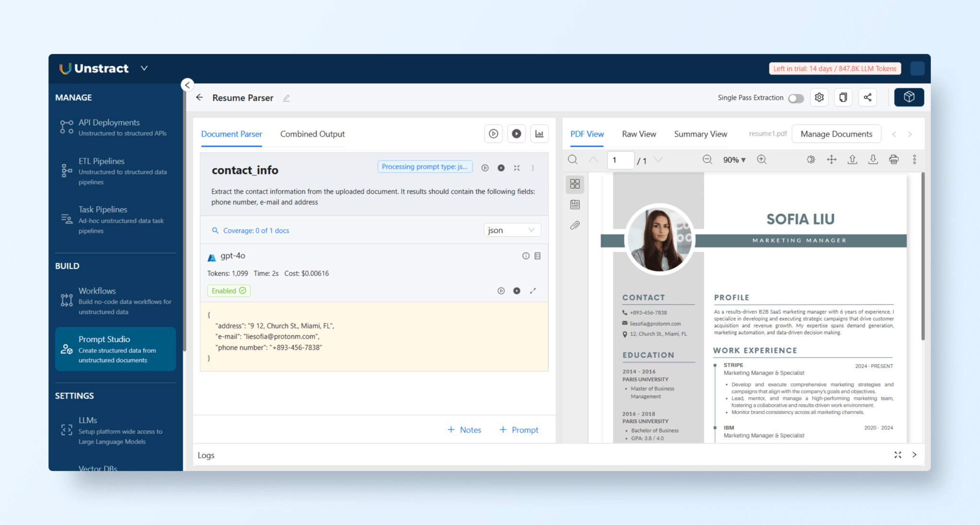Open the coverage analytics chart

click(x=539, y=134)
